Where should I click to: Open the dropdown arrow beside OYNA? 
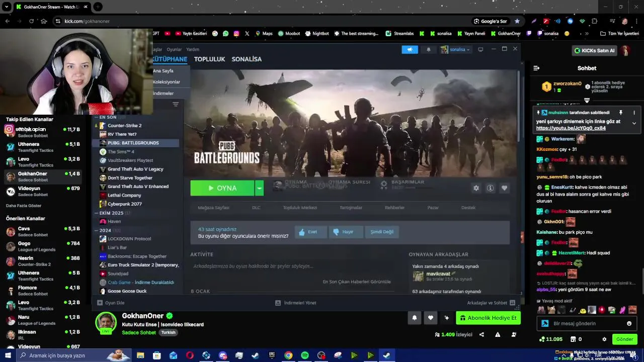(259, 188)
